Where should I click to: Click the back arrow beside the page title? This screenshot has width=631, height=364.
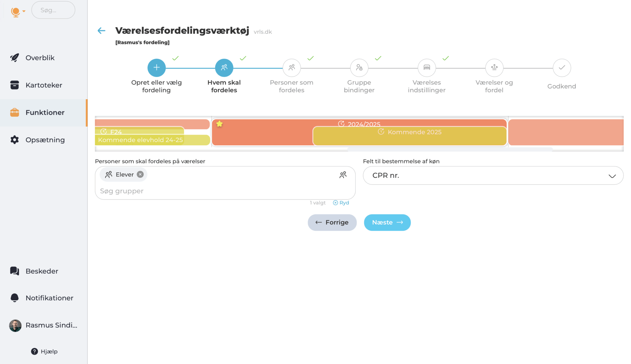[x=101, y=31]
